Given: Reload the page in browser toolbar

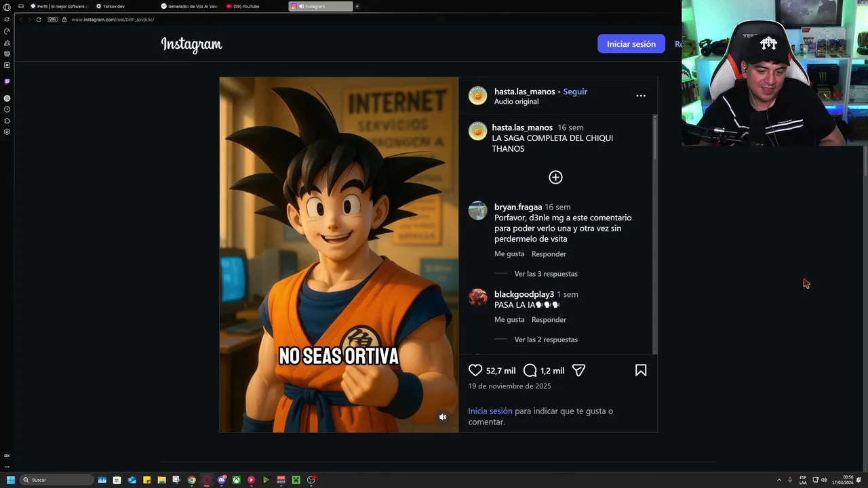Looking at the screenshot, I should (x=39, y=20).
